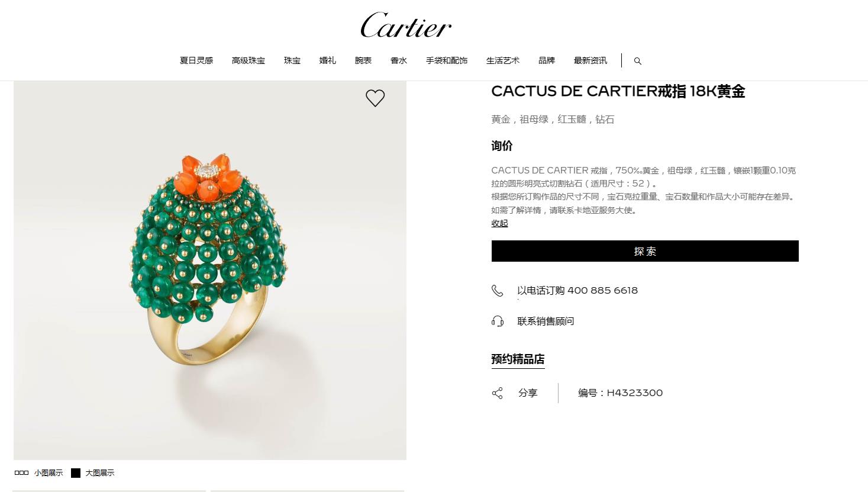The width and height of the screenshot is (868, 492).
Task: Click the black 探索 button
Action: (x=645, y=251)
